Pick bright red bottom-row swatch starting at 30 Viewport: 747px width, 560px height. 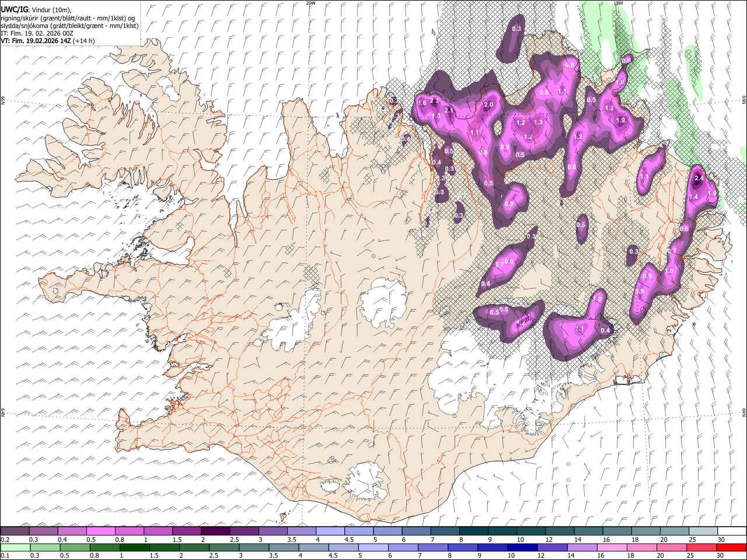[x=731, y=547]
